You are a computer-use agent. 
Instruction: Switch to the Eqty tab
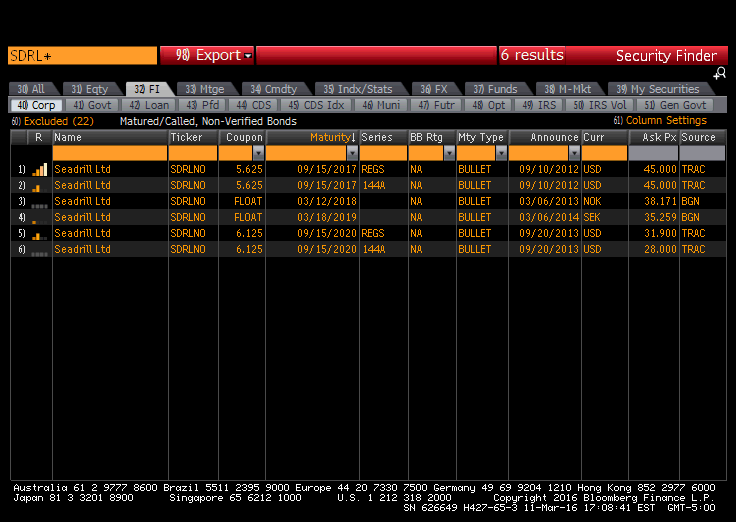(x=90, y=89)
